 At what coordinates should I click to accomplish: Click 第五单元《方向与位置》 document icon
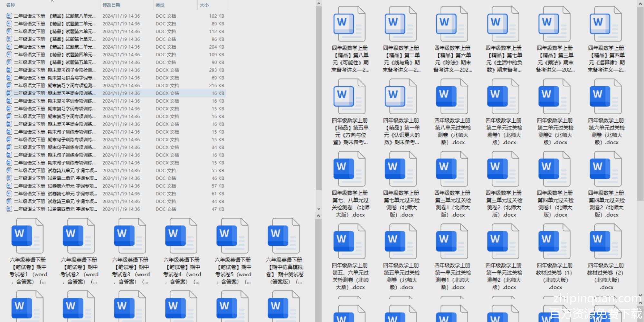point(349,97)
